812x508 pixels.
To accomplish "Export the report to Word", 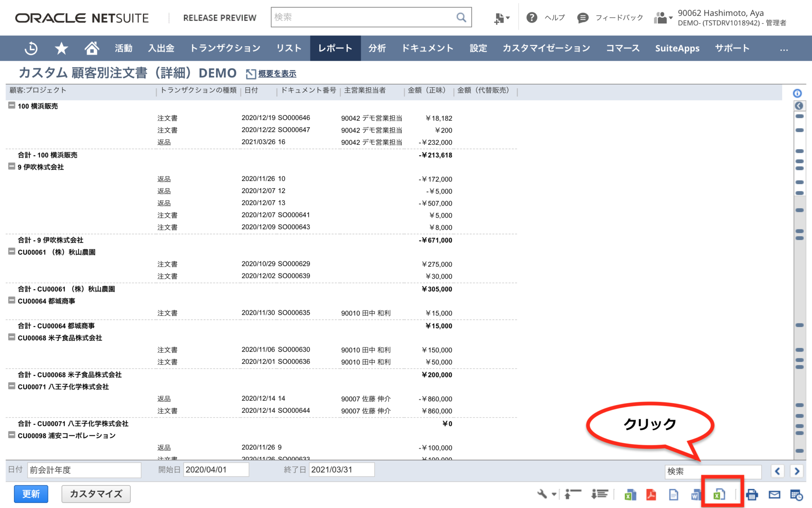I will 695,495.
